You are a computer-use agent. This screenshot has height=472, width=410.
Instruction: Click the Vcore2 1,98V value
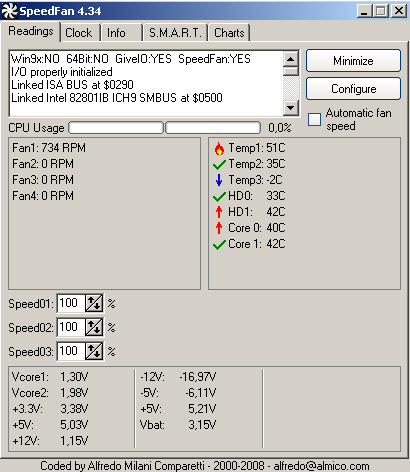pyautogui.click(x=74, y=393)
